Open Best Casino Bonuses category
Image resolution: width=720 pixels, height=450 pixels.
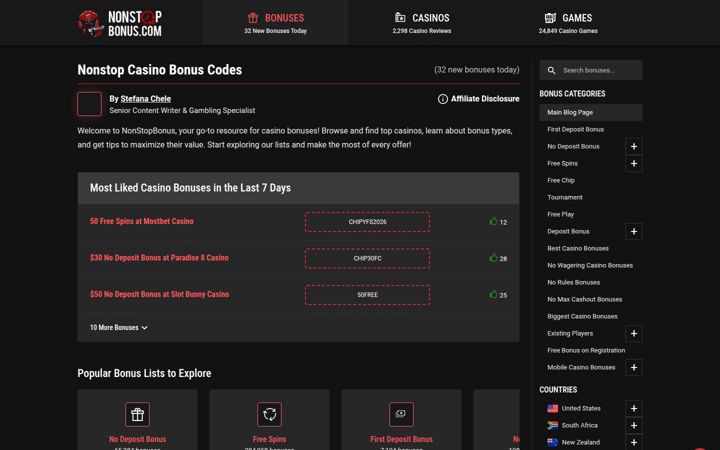pos(578,248)
